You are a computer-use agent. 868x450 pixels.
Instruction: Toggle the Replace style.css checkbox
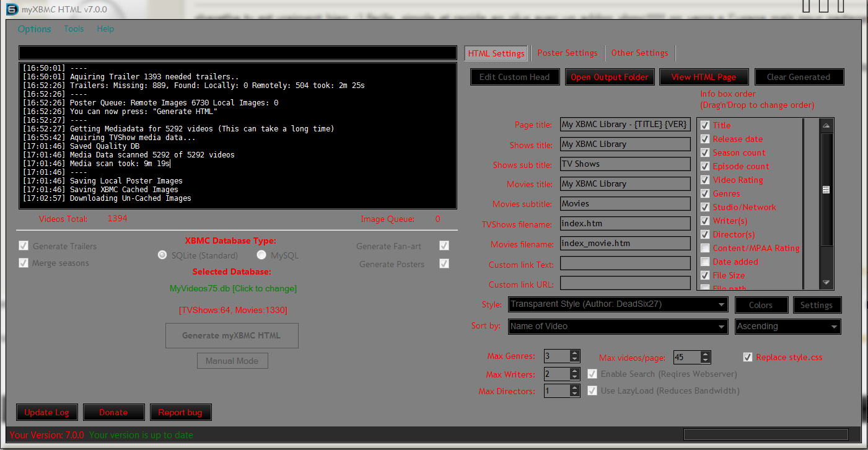[748, 357]
